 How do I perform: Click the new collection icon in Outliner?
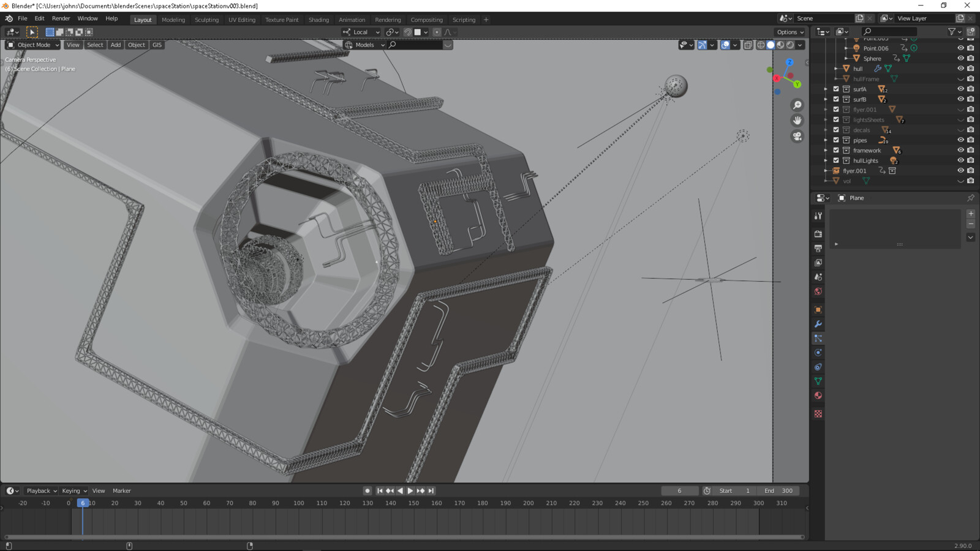click(x=970, y=31)
